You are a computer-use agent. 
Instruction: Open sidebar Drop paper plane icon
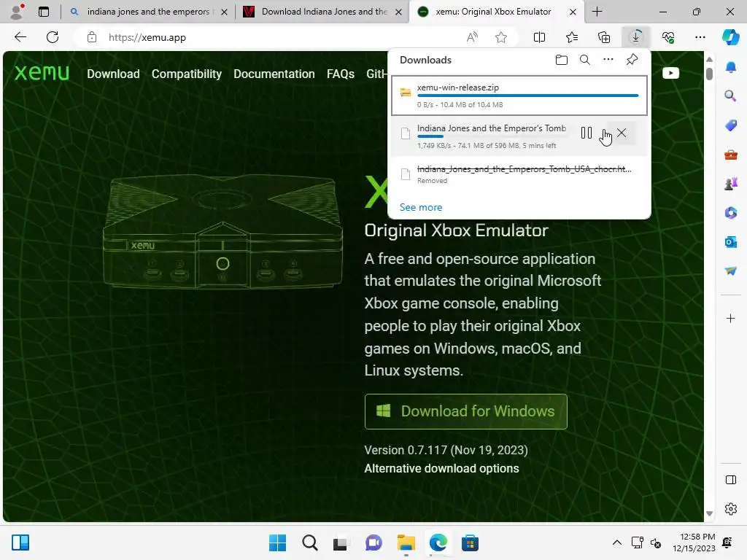[730, 271]
